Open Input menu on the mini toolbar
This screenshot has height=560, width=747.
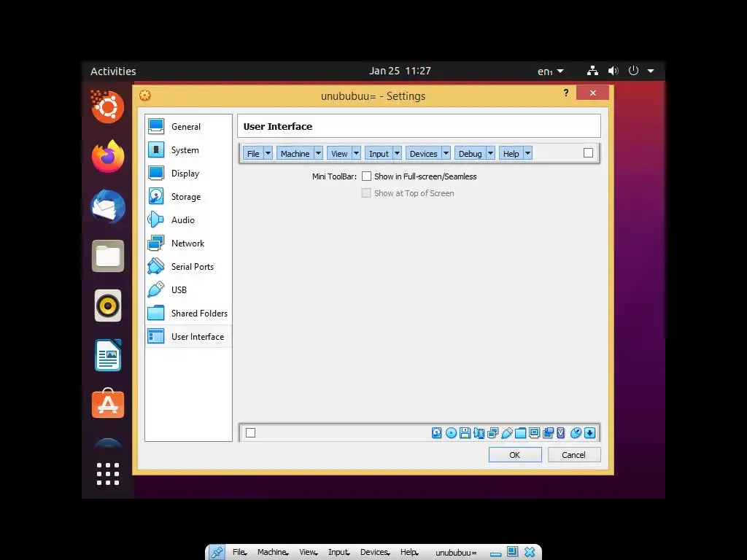[x=338, y=553]
